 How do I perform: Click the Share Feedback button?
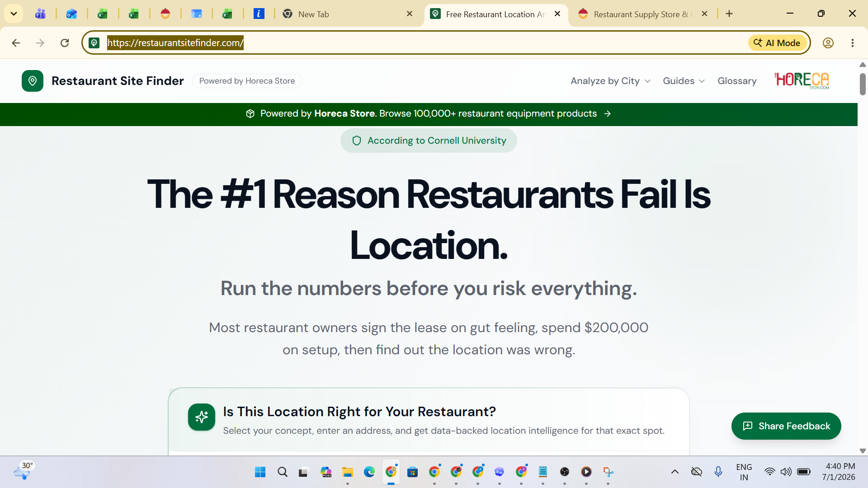click(786, 426)
